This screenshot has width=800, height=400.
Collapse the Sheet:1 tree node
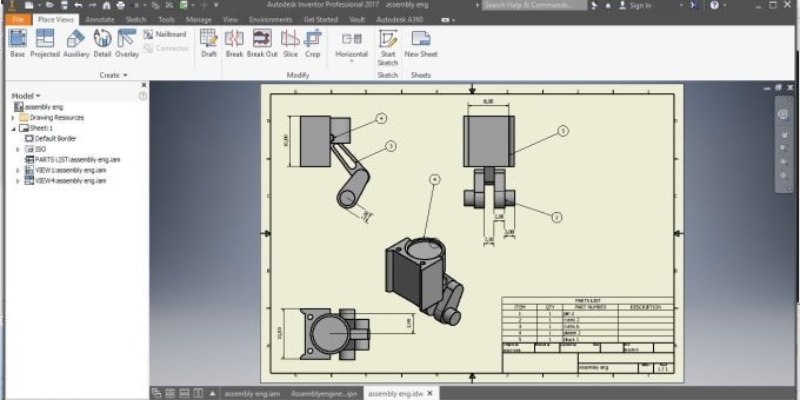[14, 128]
